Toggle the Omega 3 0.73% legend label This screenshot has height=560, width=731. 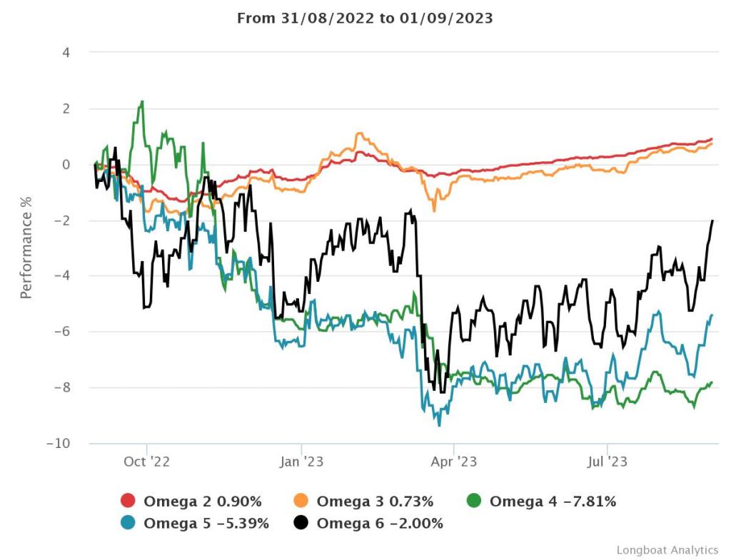tap(375, 502)
